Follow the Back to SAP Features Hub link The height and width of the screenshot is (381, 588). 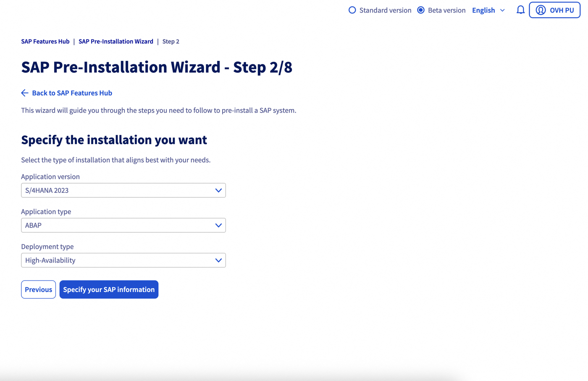tap(72, 93)
